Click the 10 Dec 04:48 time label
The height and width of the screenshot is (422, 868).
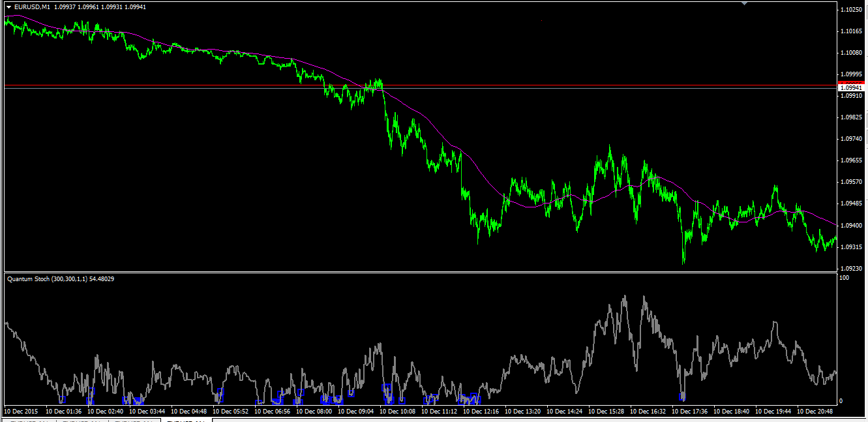[x=189, y=412]
